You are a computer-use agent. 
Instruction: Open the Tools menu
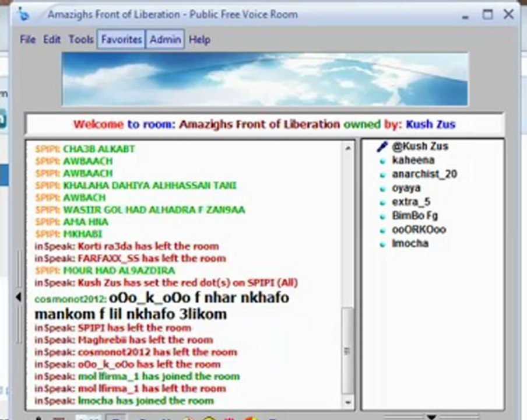tap(80, 39)
